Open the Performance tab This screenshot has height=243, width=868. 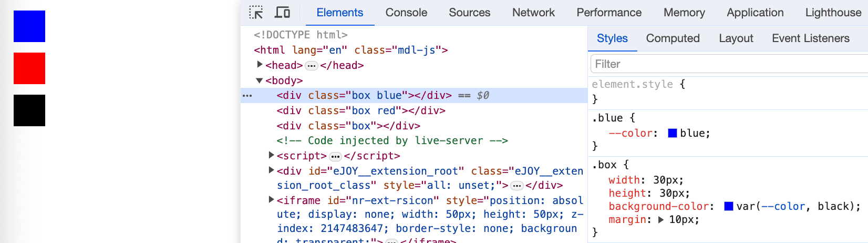609,13
